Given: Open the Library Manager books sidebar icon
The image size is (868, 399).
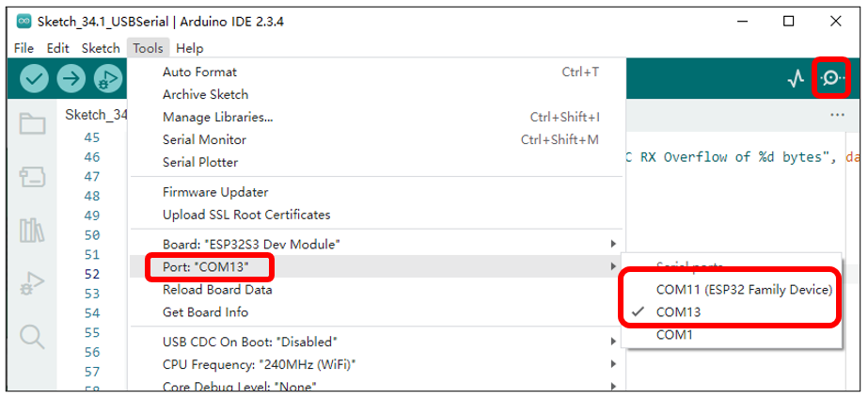Looking at the screenshot, I should [32, 230].
